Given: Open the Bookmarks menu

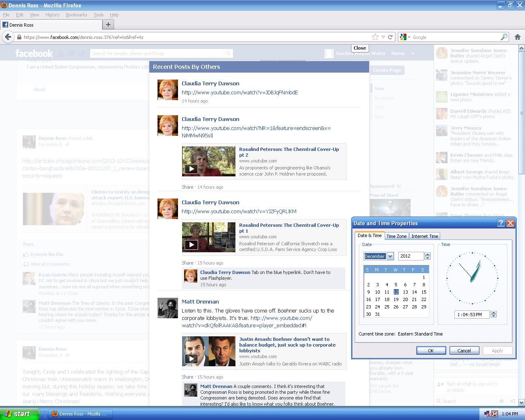Looking at the screenshot, I should 76,15.
